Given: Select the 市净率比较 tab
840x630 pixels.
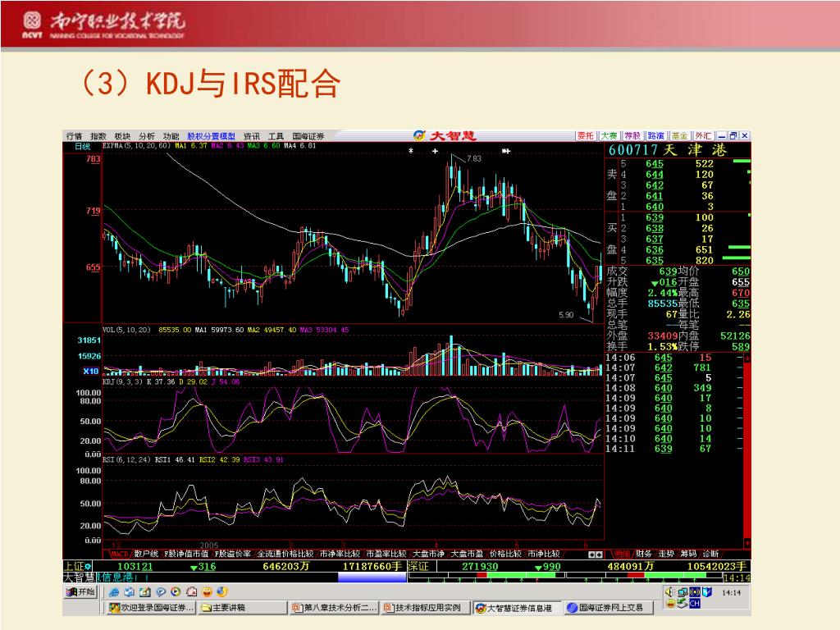Looking at the screenshot, I should pyautogui.click(x=340, y=554).
